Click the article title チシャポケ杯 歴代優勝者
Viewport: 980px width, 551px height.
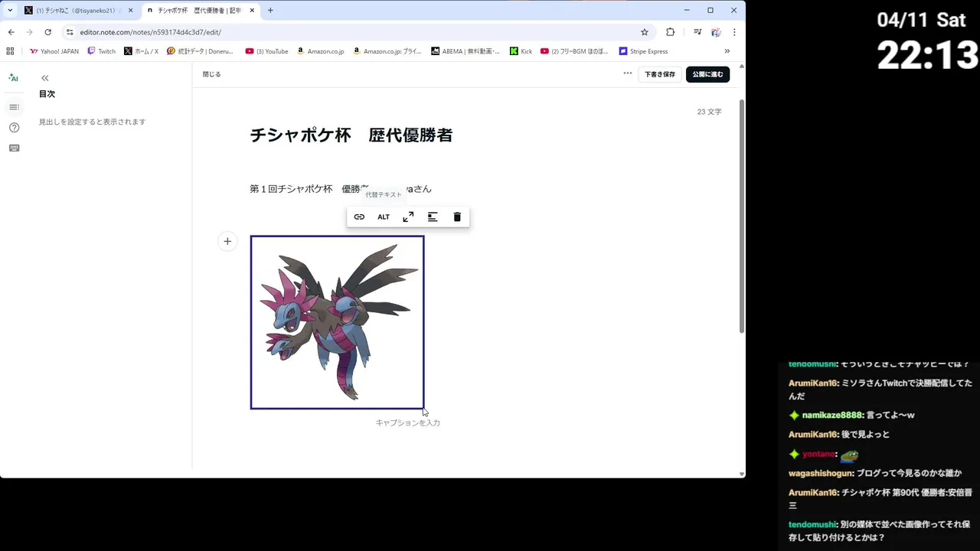pos(351,135)
